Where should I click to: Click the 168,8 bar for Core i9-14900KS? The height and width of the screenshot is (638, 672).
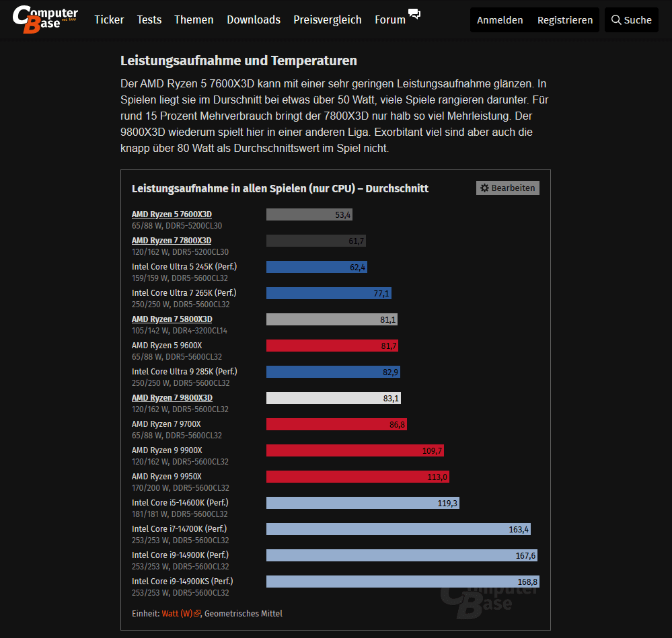pos(403,582)
